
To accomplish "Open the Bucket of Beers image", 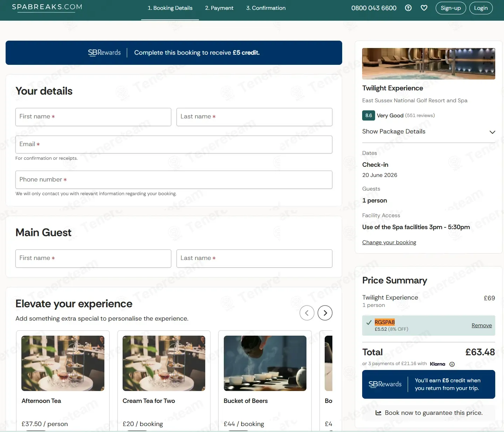I will [265, 363].
